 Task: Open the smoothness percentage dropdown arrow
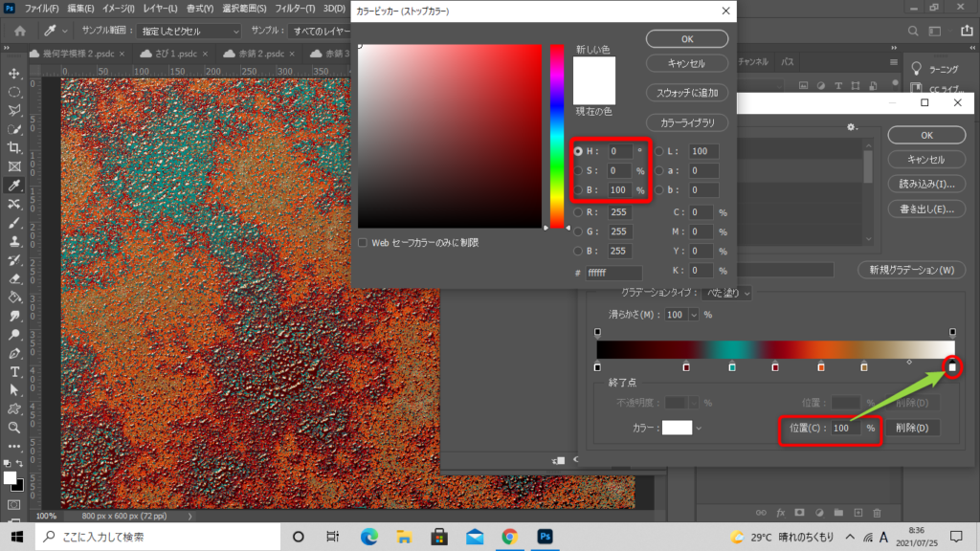(694, 315)
